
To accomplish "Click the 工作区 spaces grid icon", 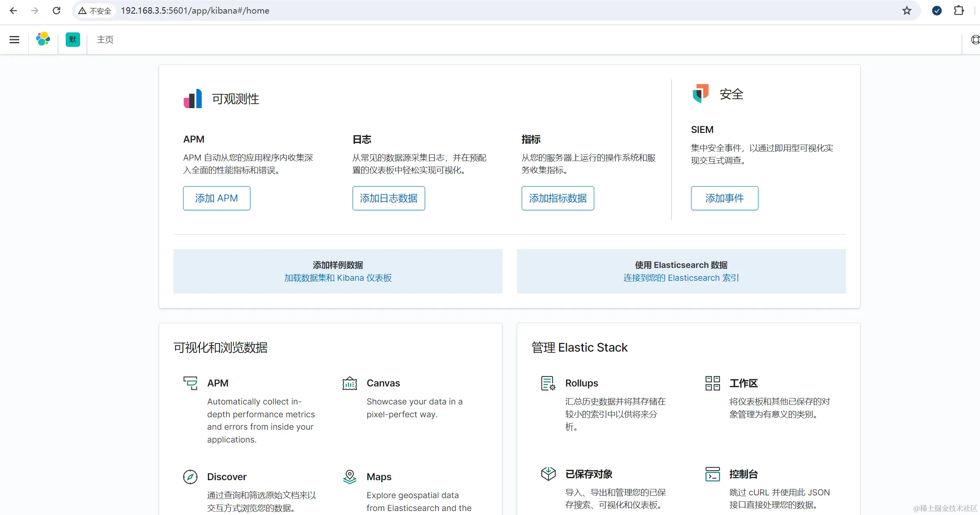I will coord(712,383).
